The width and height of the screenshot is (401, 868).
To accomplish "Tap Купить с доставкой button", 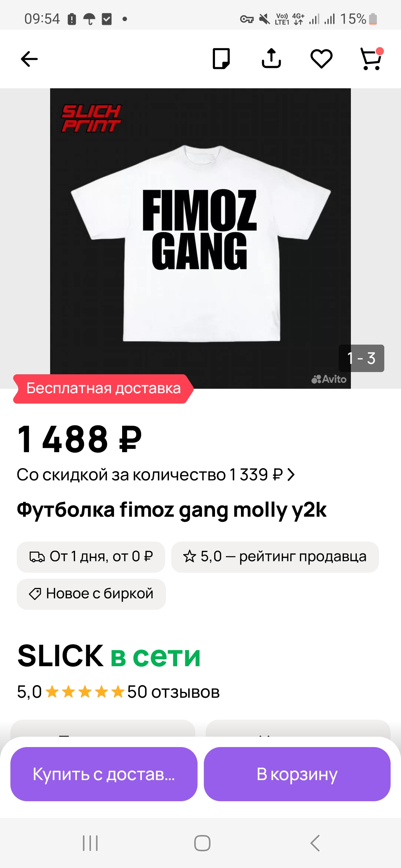I will pos(104,774).
